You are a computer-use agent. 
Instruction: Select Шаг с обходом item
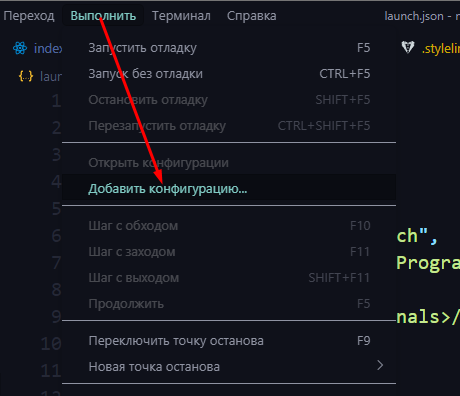[229, 226]
